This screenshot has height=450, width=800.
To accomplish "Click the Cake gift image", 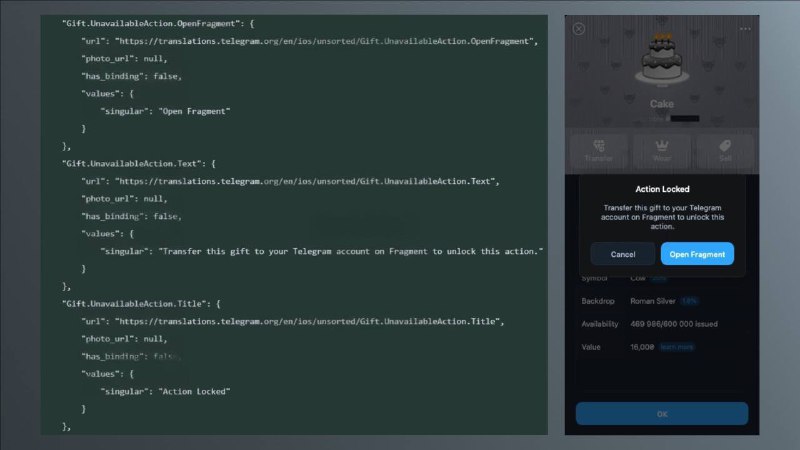I will point(661,62).
